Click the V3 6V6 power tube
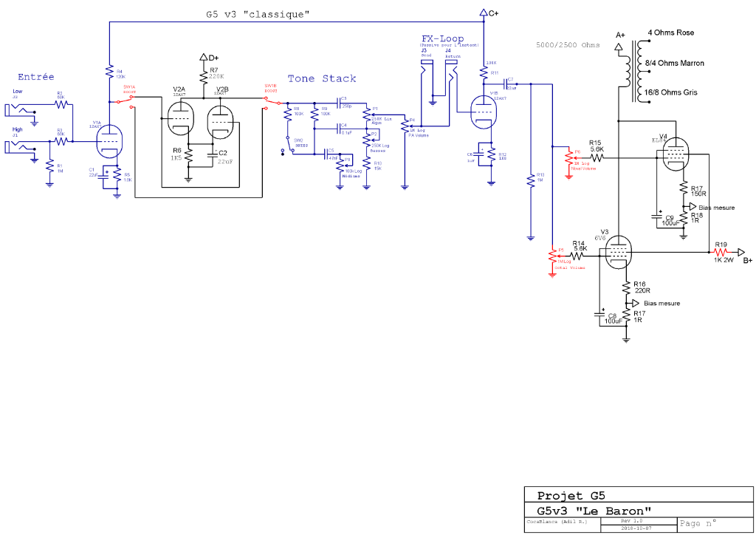This screenshot has width=756, height=535. (617, 253)
